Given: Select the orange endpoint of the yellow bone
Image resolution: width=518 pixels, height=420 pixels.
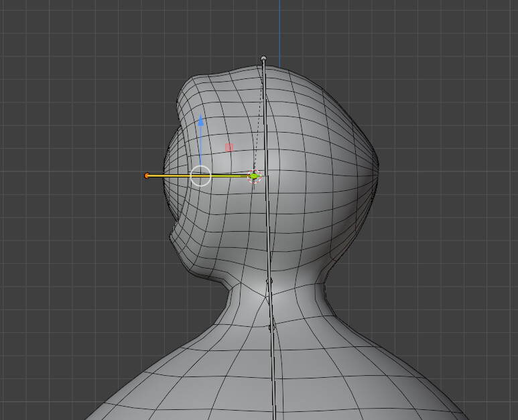Looking at the screenshot, I should [x=147, y=176].
